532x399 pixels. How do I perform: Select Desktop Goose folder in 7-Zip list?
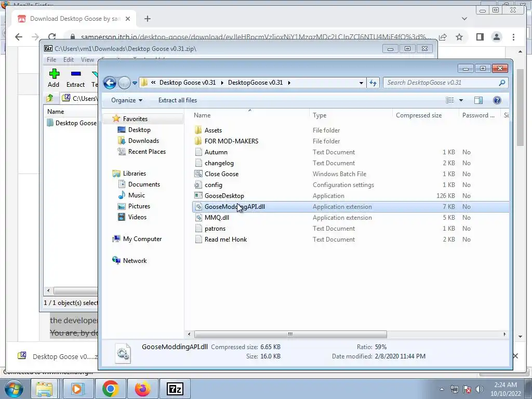click(x=72, y=123)
